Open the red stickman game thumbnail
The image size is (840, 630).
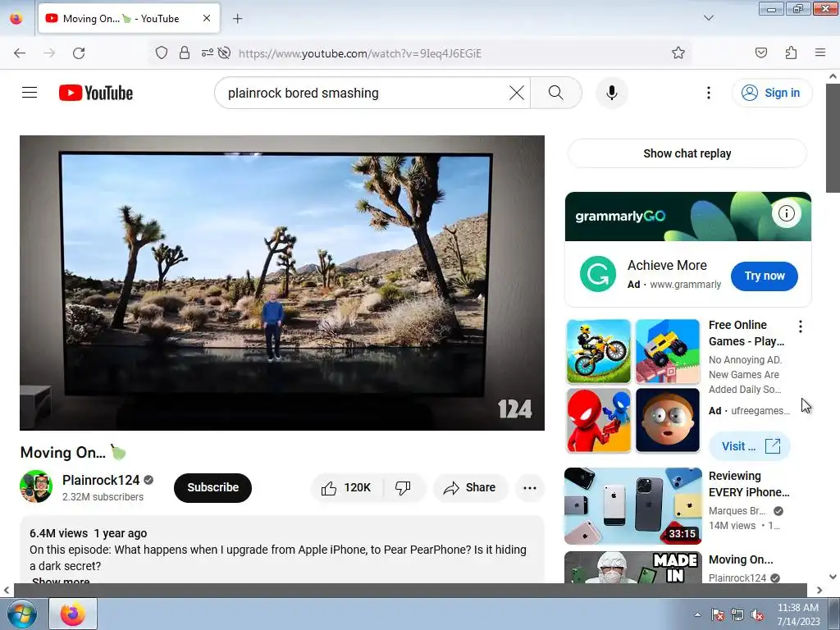click(x=598, y=421)
